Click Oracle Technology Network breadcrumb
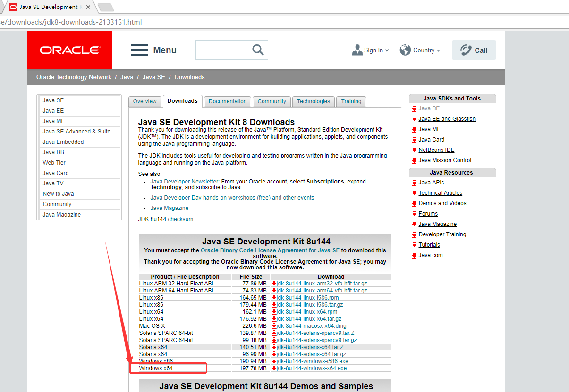The height and width of the screenshot is (392, 569). click(x=74, y=77)
